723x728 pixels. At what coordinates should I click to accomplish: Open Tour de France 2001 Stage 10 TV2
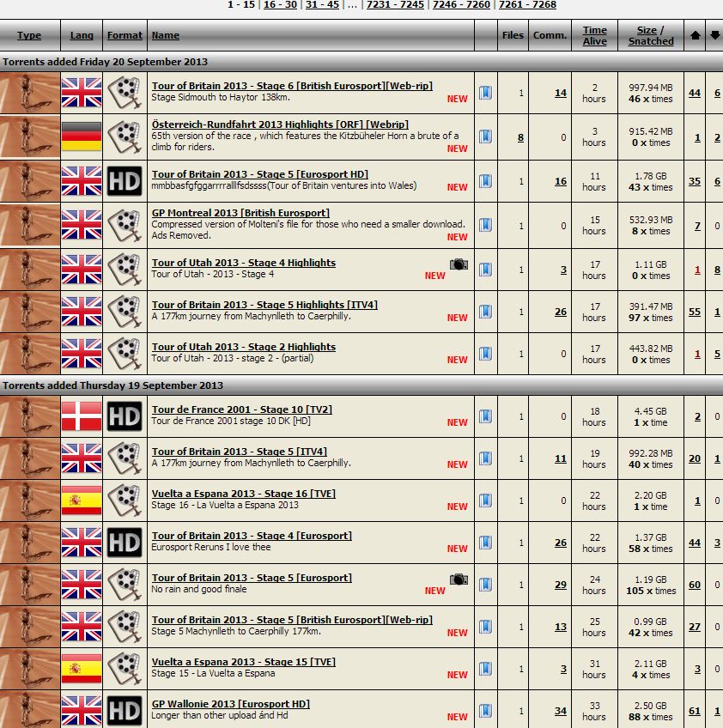242,409
